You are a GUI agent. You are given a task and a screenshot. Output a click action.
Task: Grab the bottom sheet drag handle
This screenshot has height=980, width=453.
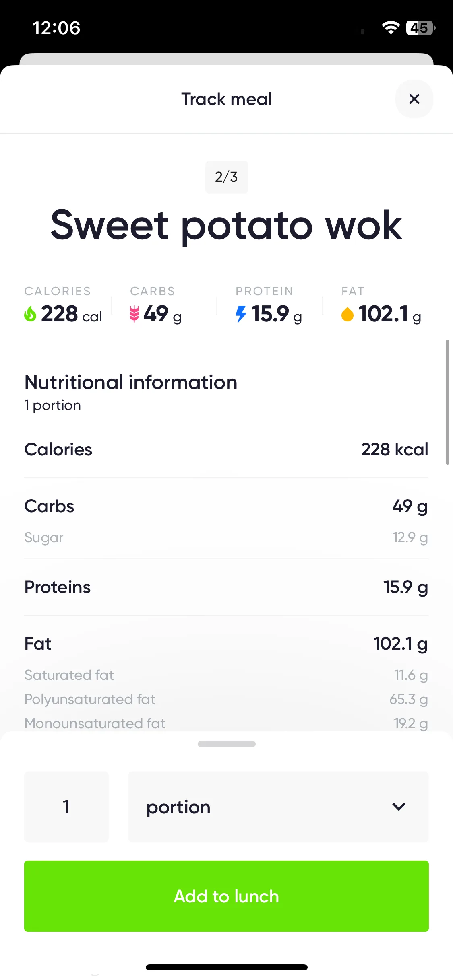(226, 744)
